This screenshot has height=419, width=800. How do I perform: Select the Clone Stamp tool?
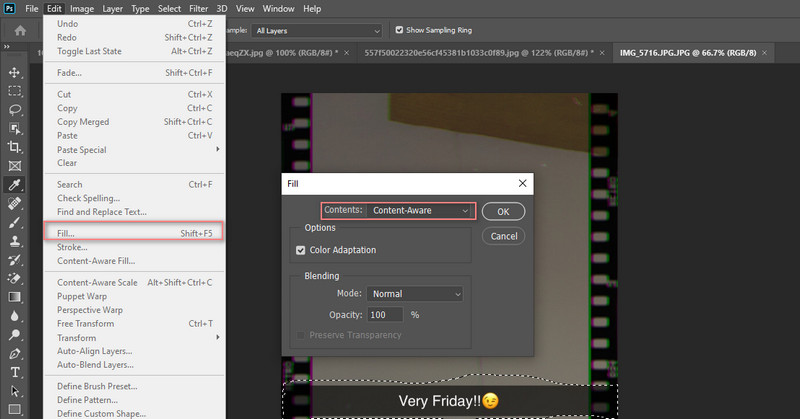[x=15, y=241]
